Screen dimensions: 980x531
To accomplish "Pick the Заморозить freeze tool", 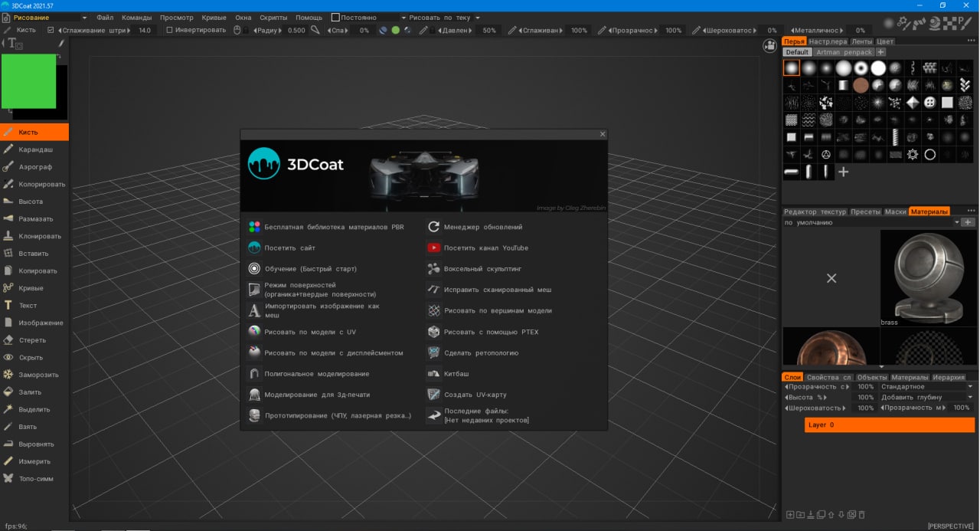I will (x=40, y=375).
